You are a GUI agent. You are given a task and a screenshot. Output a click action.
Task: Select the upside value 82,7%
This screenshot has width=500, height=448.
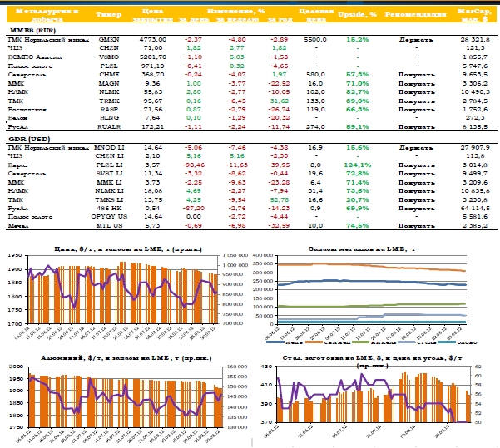[358, 92]
